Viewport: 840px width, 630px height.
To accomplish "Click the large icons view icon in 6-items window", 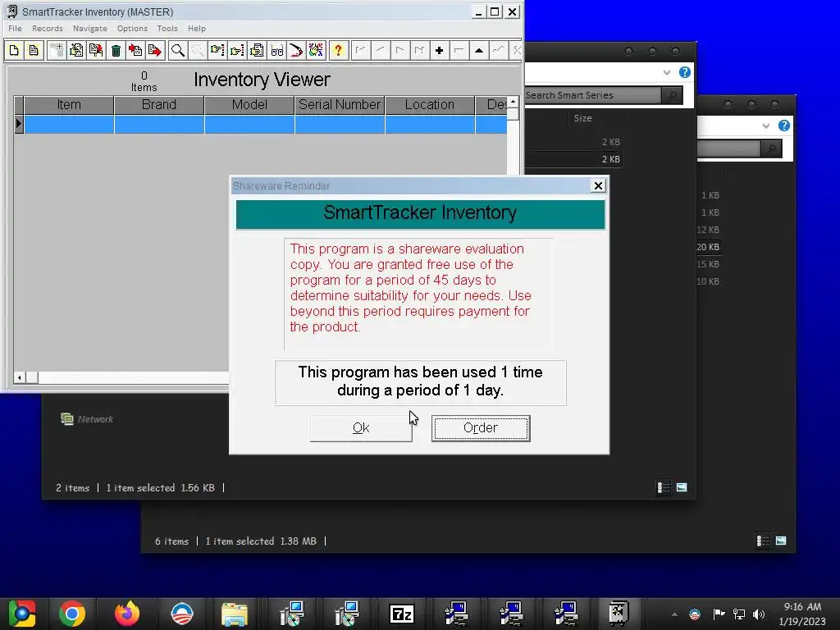I will (781, 541).
